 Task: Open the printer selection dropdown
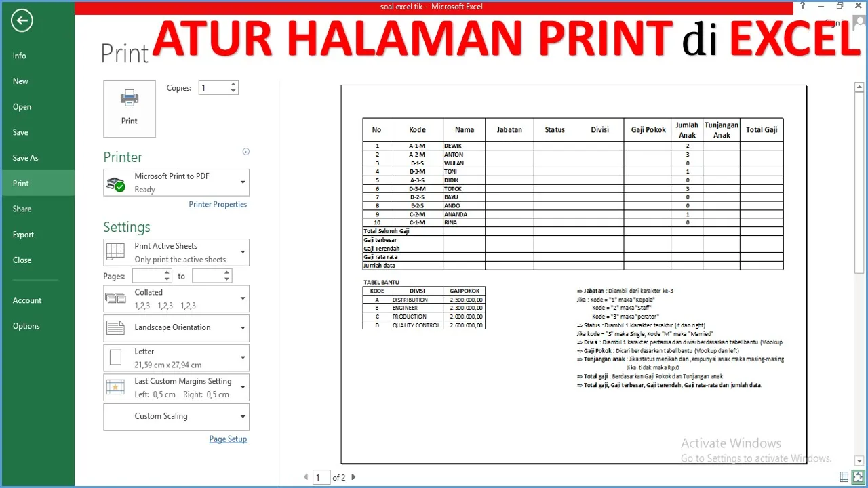(x=243, y=182)
